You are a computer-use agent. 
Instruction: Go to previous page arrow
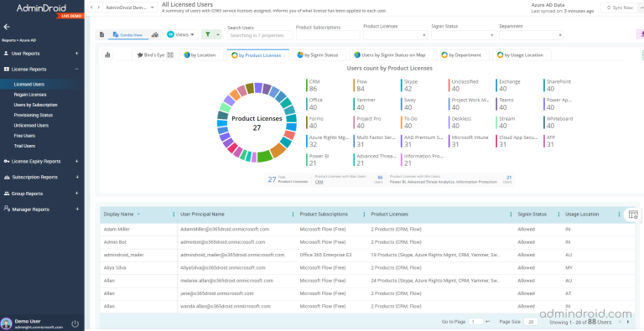point(620,322)
